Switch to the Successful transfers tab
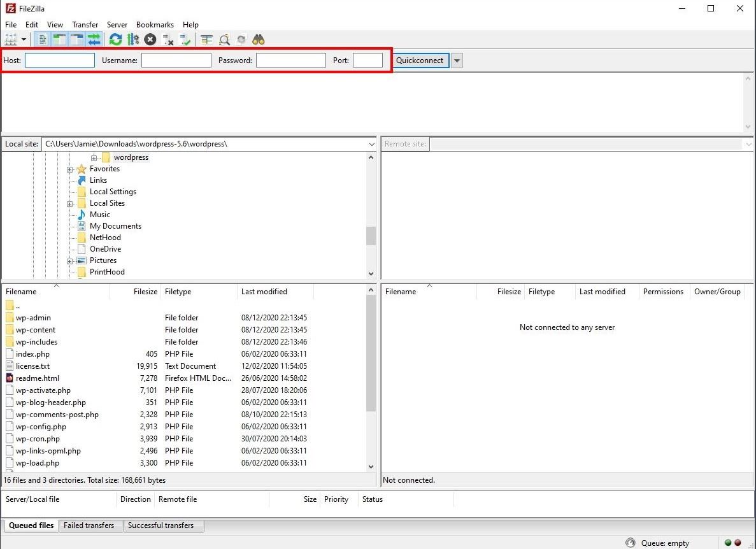This screenshot has height=549, width=756. click(x=160, y=525)
